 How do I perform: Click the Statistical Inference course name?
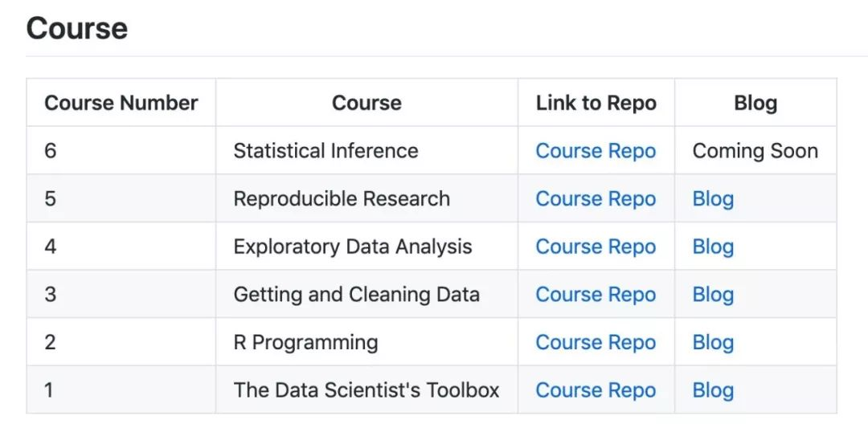tap(325, 151)
